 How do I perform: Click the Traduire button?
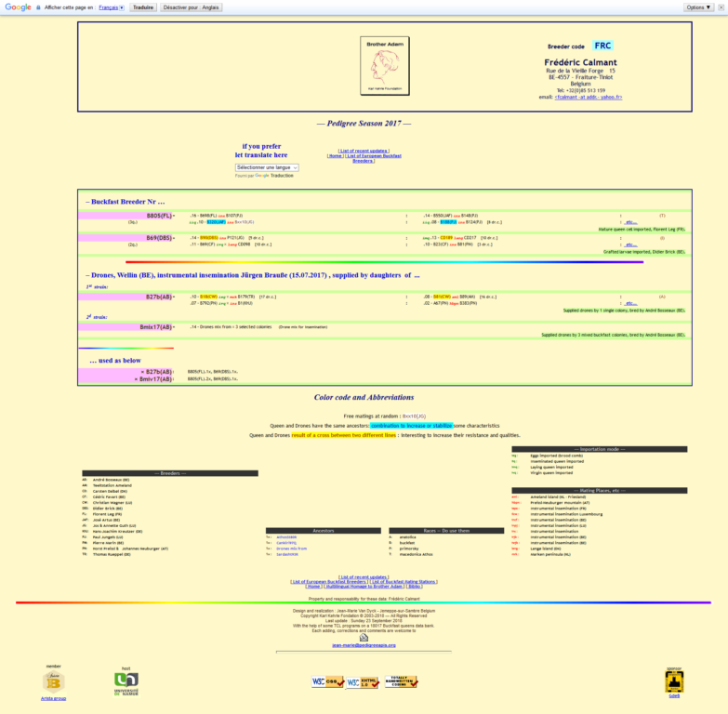[x=143, y=7]
